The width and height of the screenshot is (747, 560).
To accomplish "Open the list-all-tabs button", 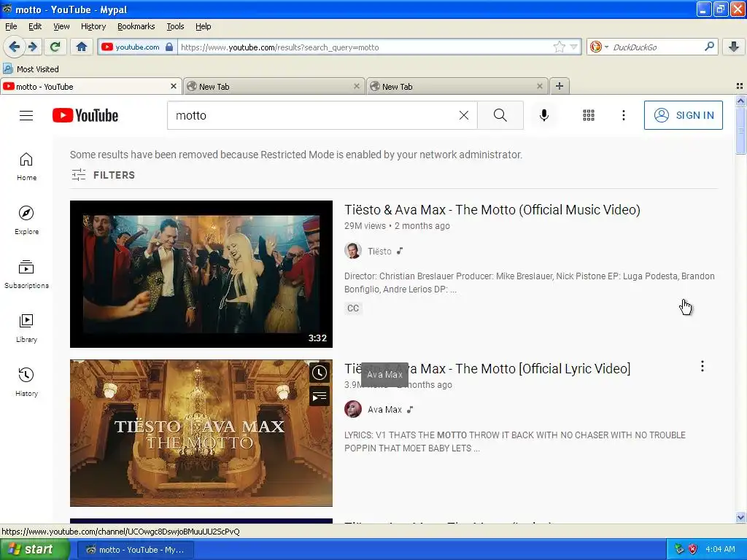I will pos(740,86).
